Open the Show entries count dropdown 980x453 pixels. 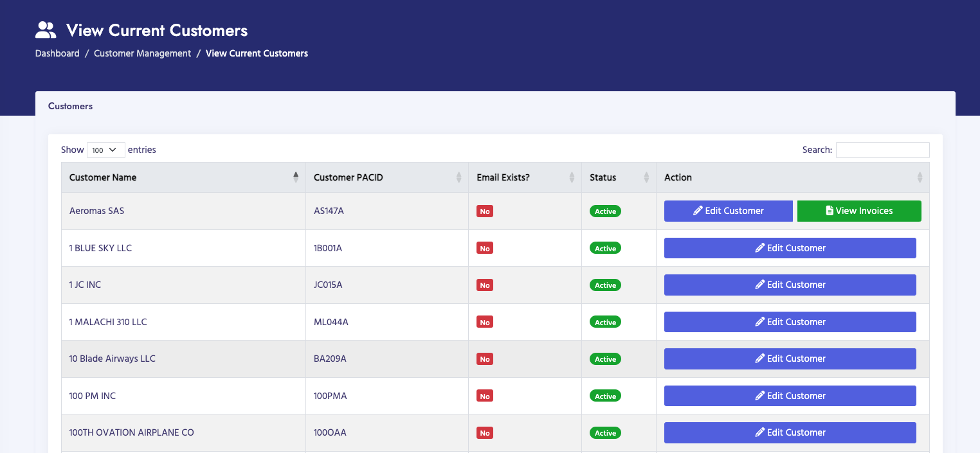[105, 150]
